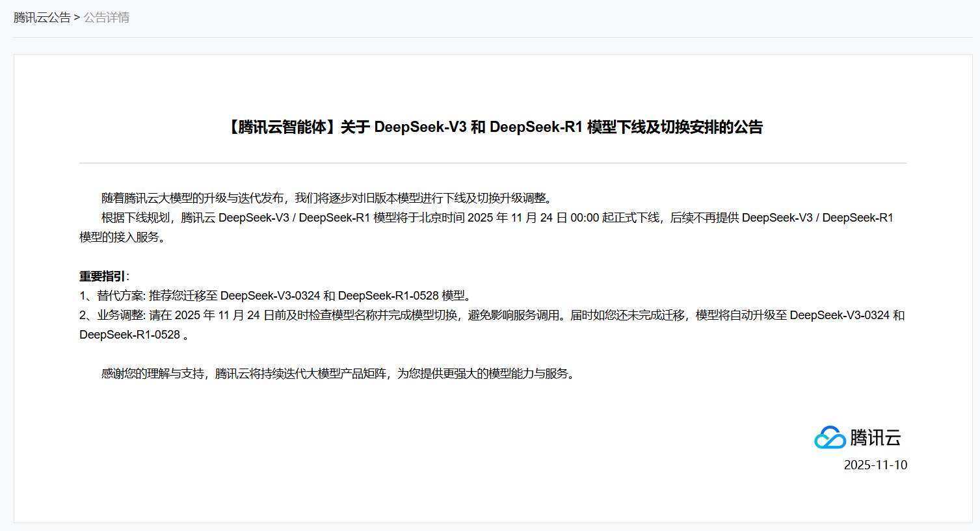Click the closing paragraph starting with 感谢您的理解与支持
The image size is (980, 531).
[338, 374]
